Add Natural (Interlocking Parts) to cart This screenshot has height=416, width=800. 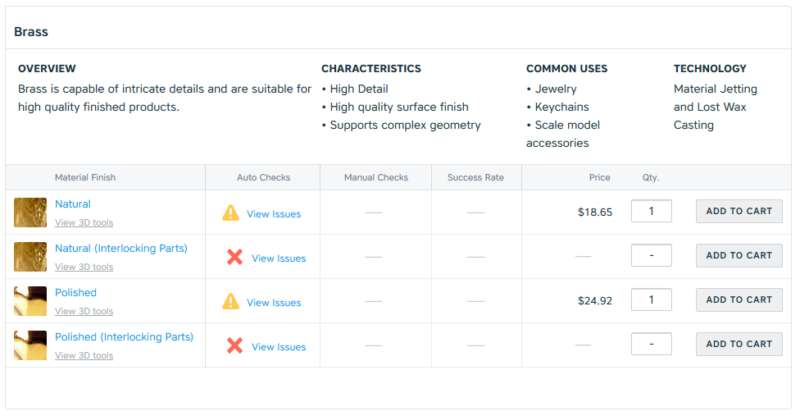[739, 256]
